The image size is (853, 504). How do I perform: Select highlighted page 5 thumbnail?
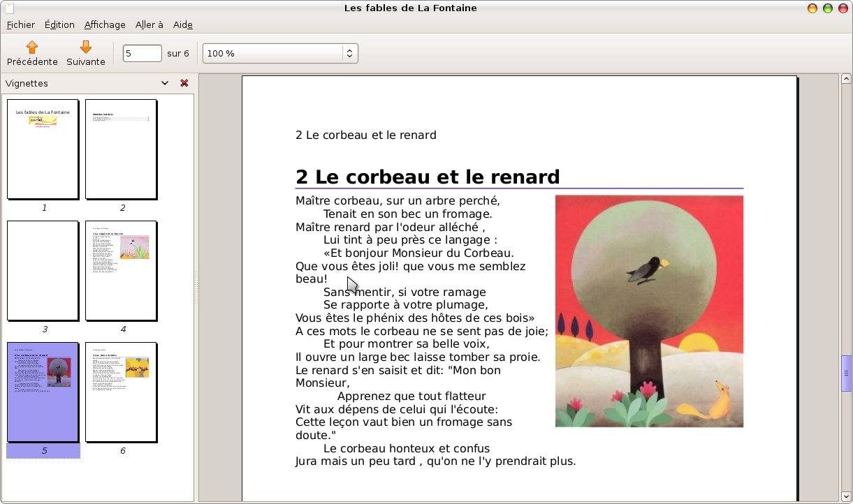pos(43,392)
